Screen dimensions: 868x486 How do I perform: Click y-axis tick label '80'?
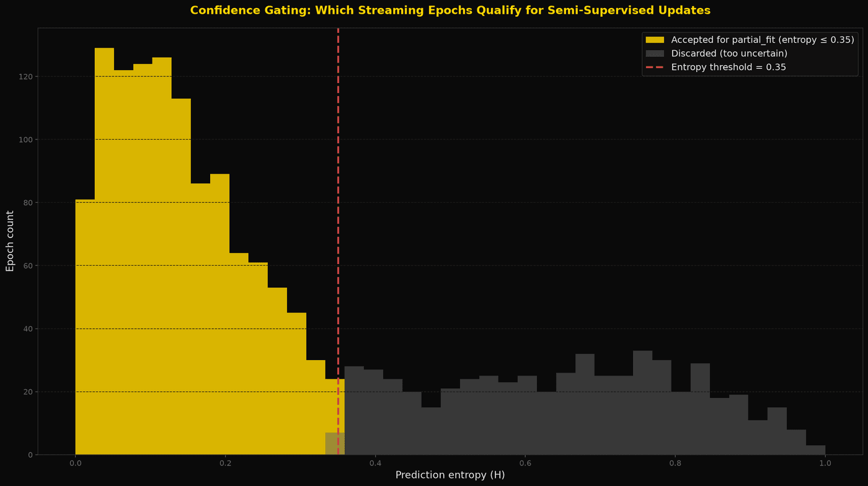28,203
